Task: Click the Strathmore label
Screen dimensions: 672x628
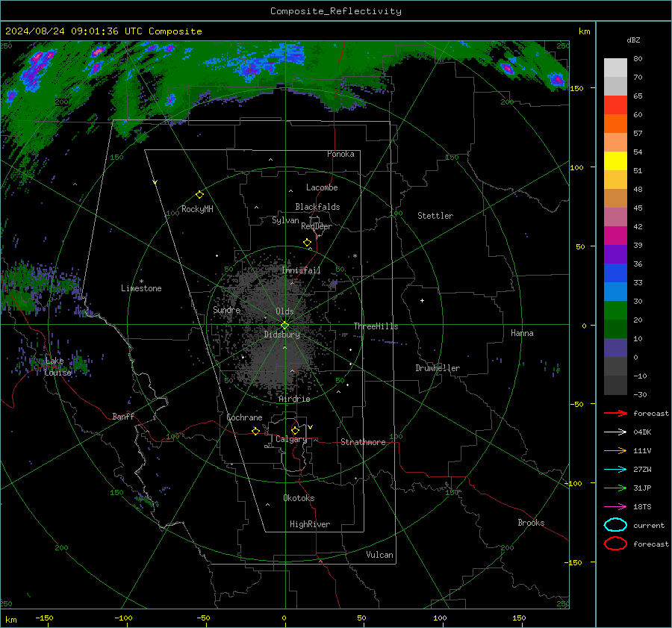Action: point(363,442)
